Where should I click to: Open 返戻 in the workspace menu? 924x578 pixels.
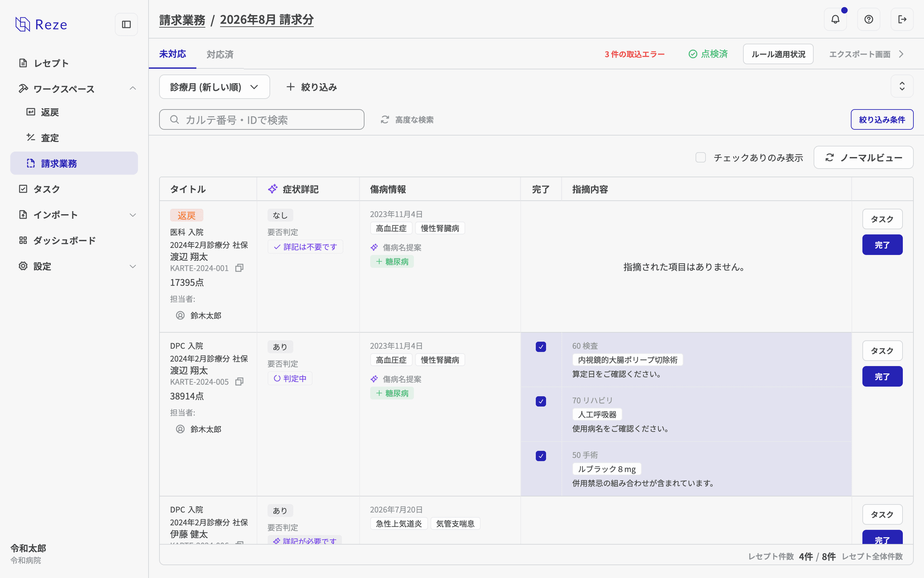click(x=74, y=112)
